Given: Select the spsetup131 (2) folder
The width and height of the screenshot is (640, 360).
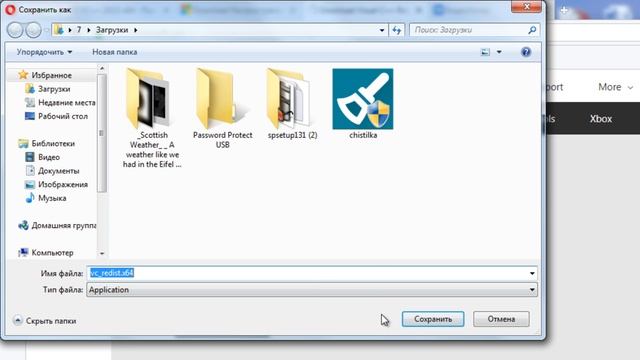Looking at the screenshot, I should click(292, 104).
